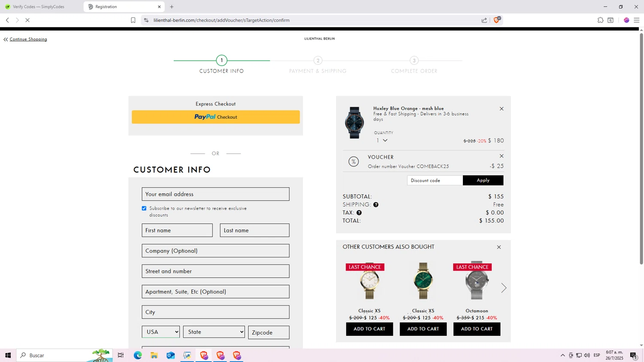Screen dimensions: 644x362
Task: Focus the email address field
Action: click(x=216, y=194)
